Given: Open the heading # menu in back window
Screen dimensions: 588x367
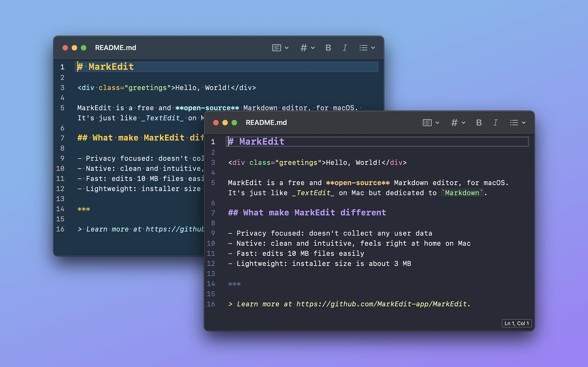Looking at the screenshot, I should tap(307, 48).
